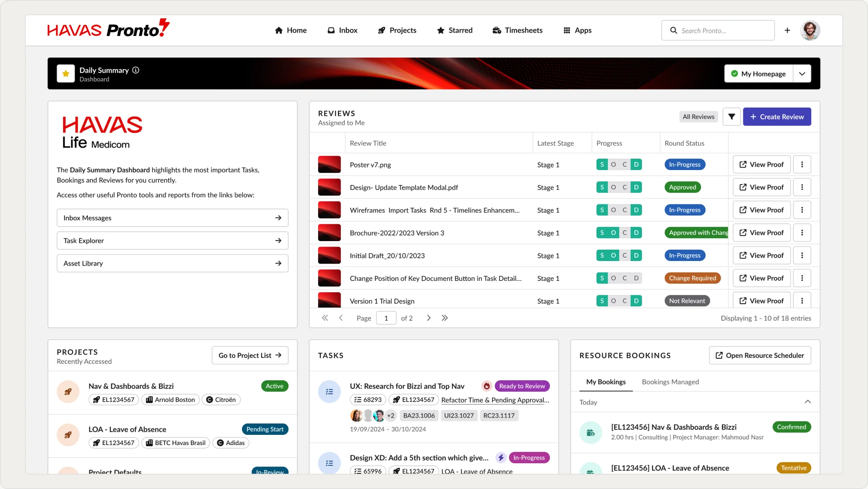This screenshot has height=489, width=868.
Task: Click the Brochure-2022/2023 Version 3 thumbnail
Action: tap(330, 233)
